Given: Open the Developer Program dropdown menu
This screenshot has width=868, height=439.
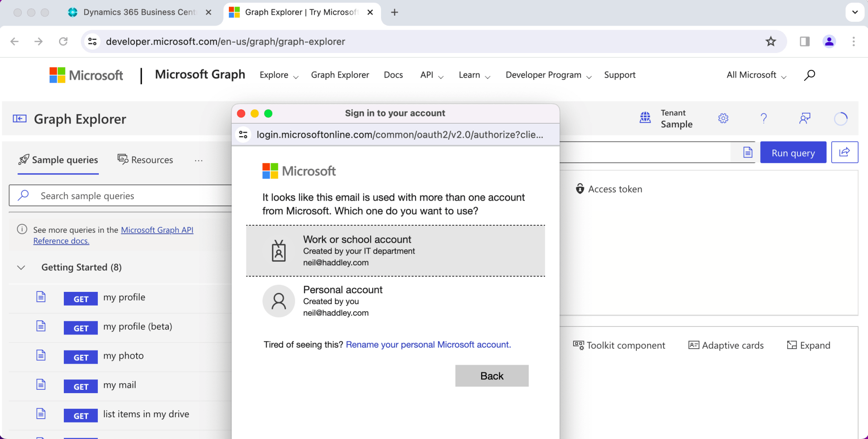Looking at the screenshot, I should (548, 75).
